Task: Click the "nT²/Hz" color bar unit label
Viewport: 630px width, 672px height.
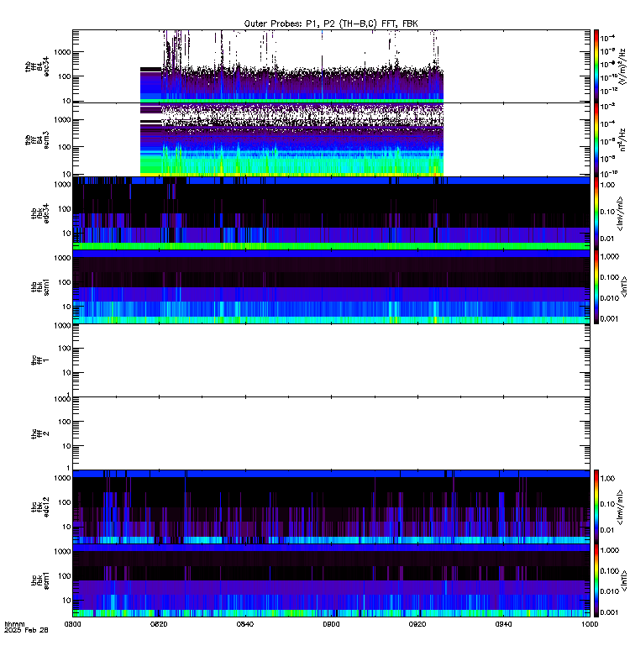Action: (x=623, y=139)
